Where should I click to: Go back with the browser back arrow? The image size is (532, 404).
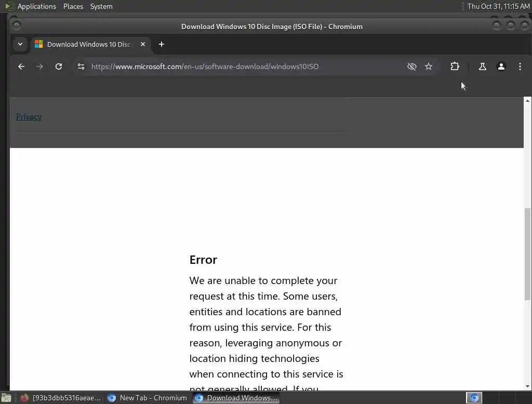[21, 66]
